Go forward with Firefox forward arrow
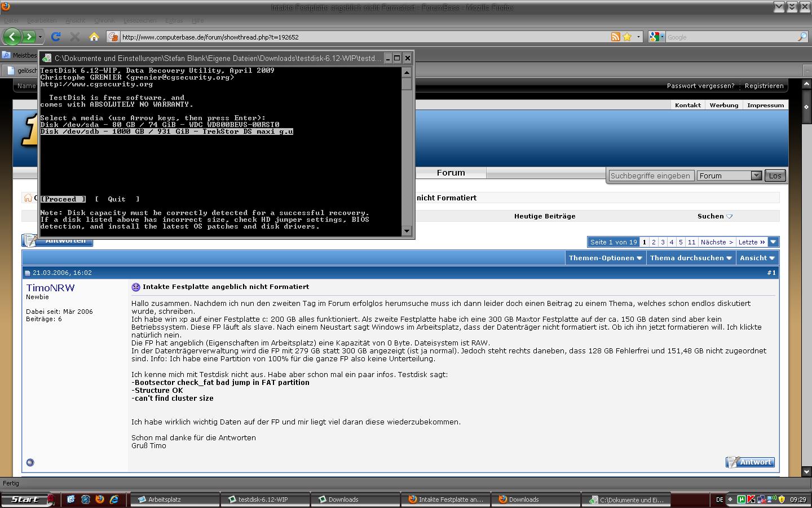This screenshot has width=812, height=508. tap(28, 37)
